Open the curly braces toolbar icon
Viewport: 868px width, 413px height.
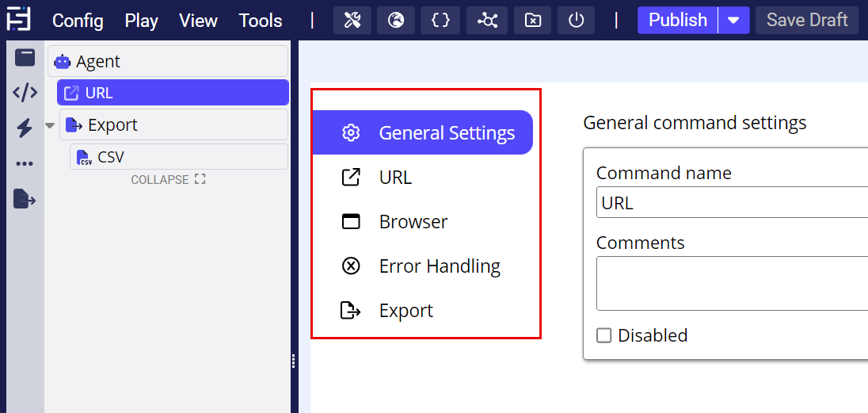pos(440,21)
